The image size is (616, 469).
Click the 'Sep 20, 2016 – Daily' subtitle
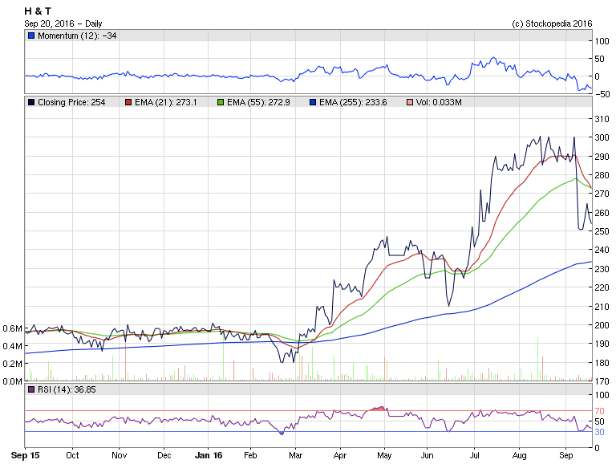coord(63,24)
